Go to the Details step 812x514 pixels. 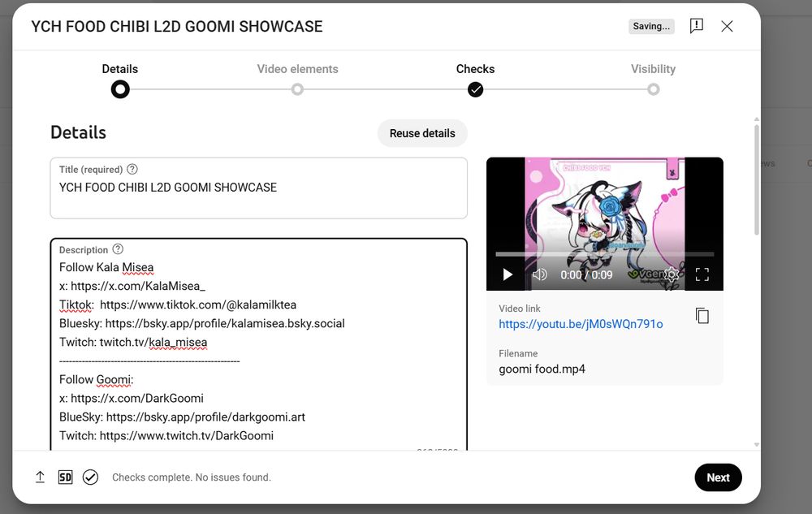(119, 69)
